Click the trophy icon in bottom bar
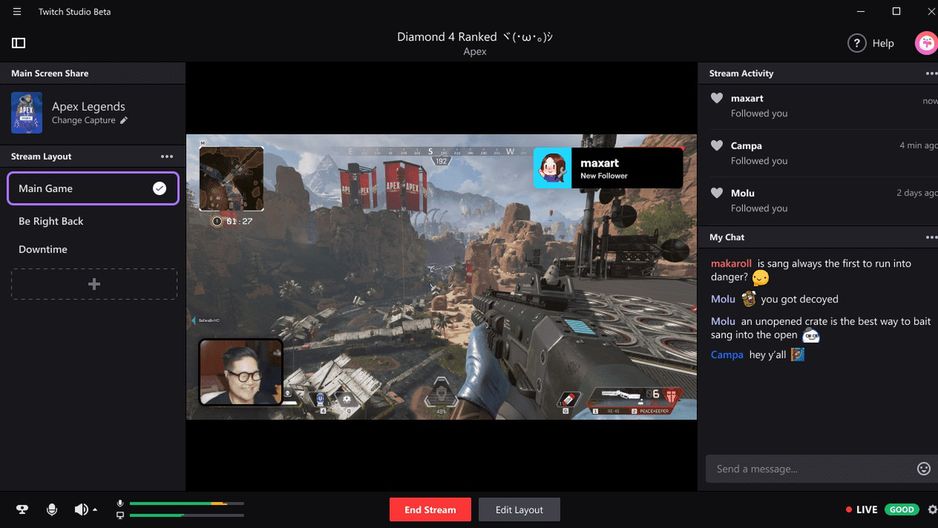Viewport: 938px width, 528px height. (x=22, y=509)
